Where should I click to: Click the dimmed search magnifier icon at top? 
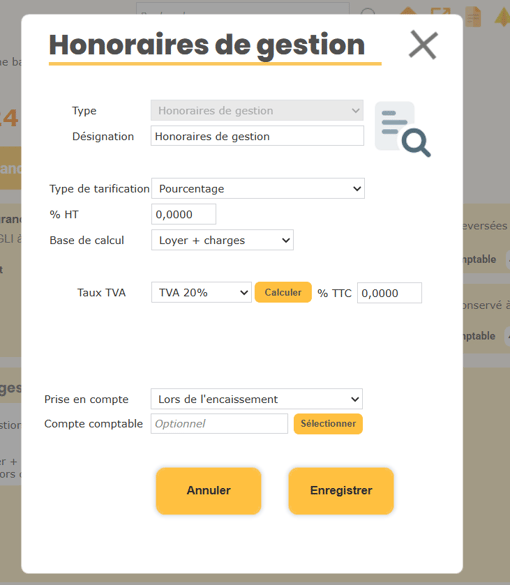point(368,12)
